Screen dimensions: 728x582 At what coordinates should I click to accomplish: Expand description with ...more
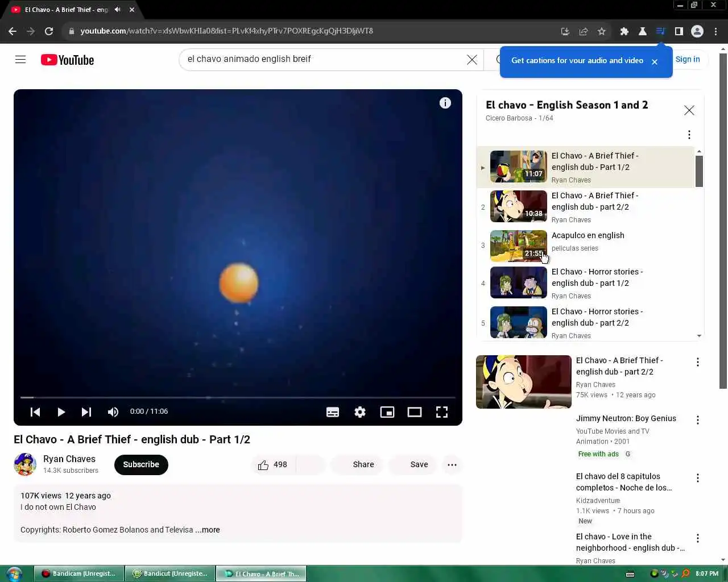coord(208,530)
